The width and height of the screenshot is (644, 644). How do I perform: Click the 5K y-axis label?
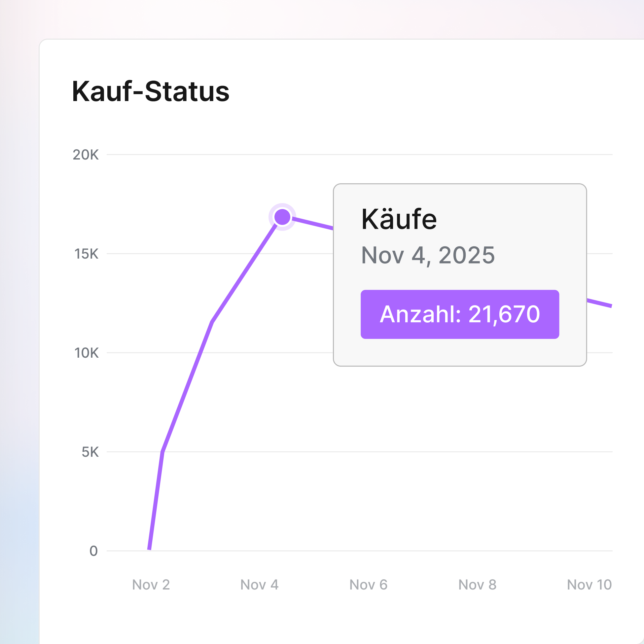pos(90,452)
